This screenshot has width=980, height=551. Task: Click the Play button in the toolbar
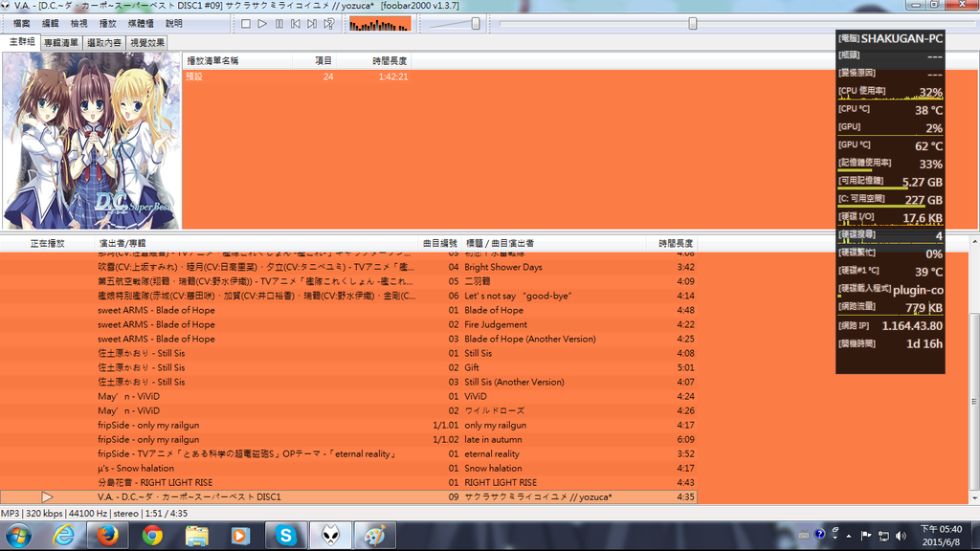pyautogui.click(x=262, y=24)
